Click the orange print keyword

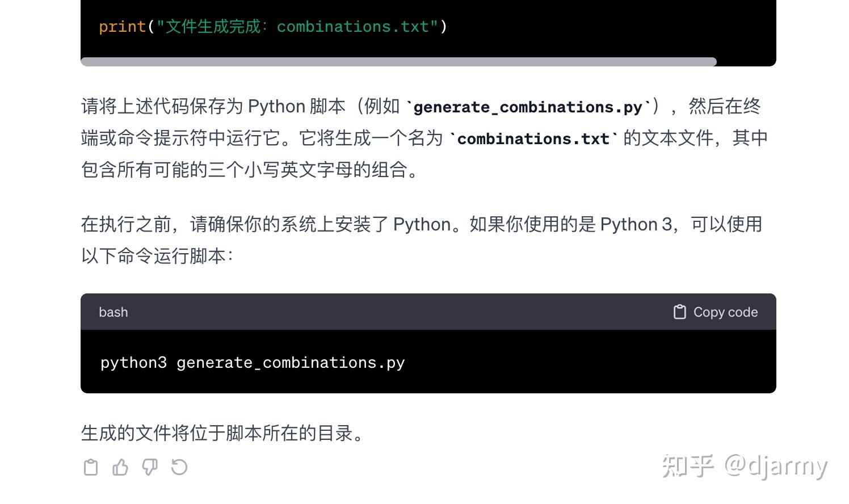tap(122, 27)
